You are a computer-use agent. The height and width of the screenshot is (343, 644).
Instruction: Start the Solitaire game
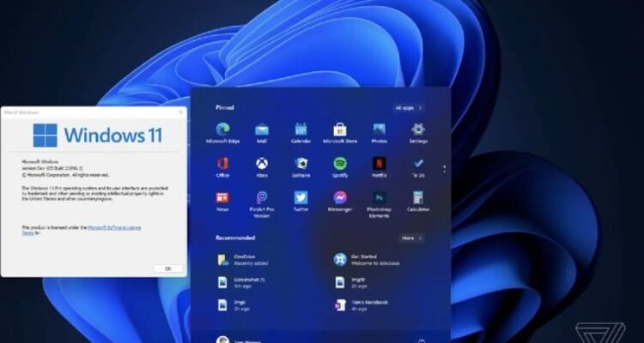click(x=301, y=167)
